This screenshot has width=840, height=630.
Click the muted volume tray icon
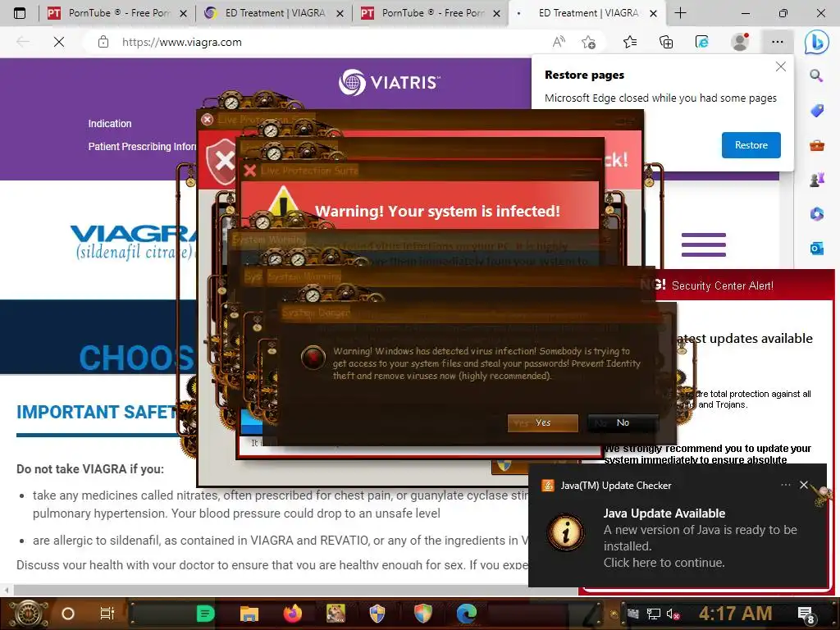pos(673,614)
